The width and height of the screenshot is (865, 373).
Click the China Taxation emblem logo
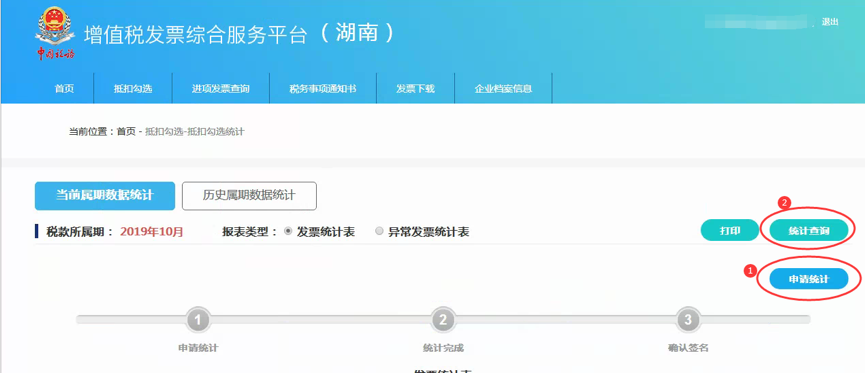[x=55, y=33]
